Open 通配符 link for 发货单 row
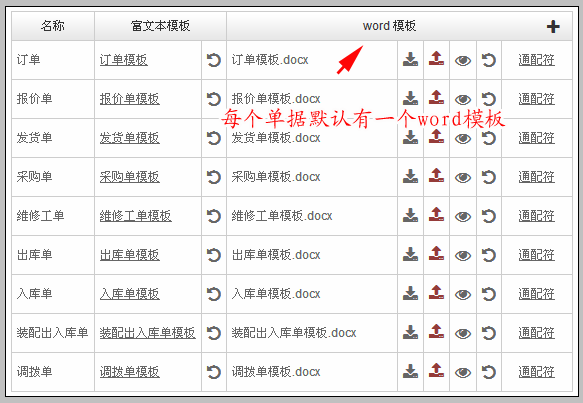This screenshot has width=583, height=403. pos(537,138)
